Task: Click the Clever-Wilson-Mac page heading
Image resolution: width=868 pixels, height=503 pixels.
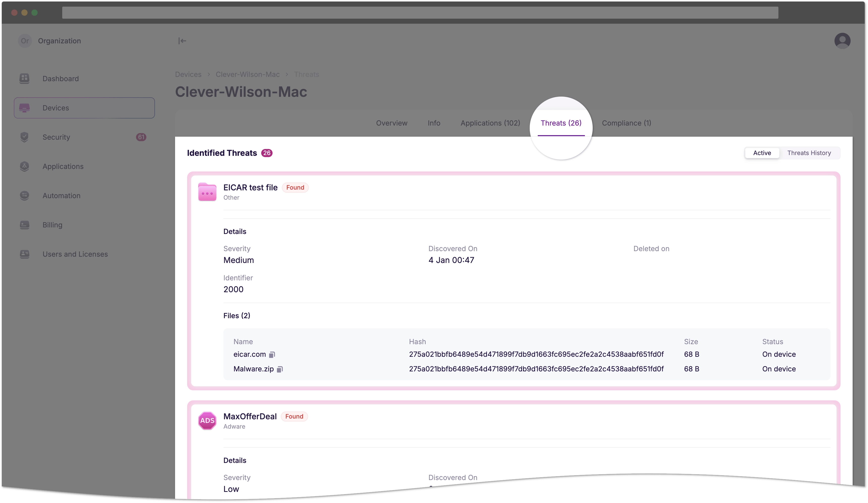Action: (x=241, y=92)
